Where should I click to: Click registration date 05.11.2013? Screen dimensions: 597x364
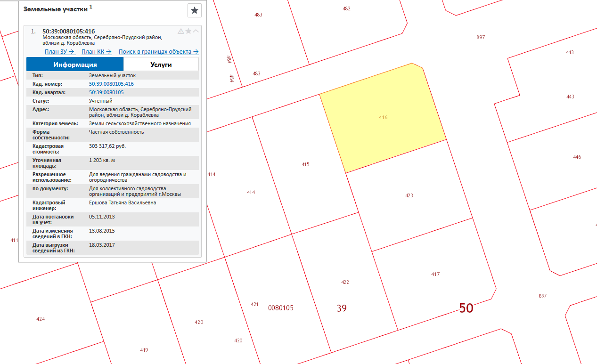tap(102, 217)
